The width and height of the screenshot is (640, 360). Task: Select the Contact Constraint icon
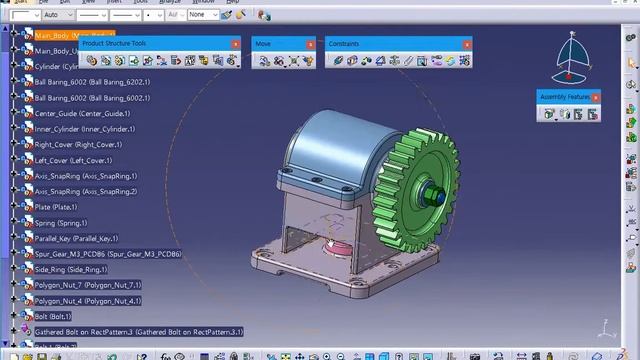[352, 61]
